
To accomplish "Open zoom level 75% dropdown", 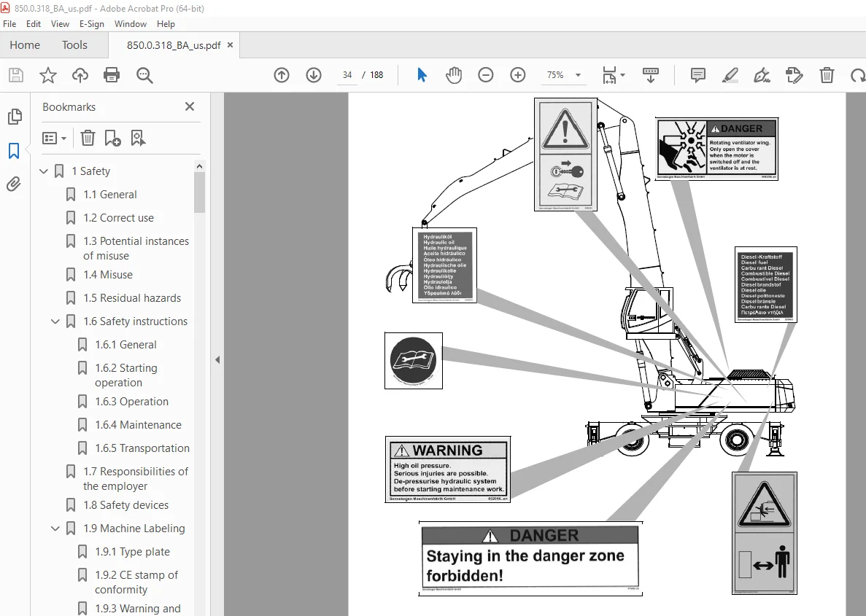I will coord(579,75).
